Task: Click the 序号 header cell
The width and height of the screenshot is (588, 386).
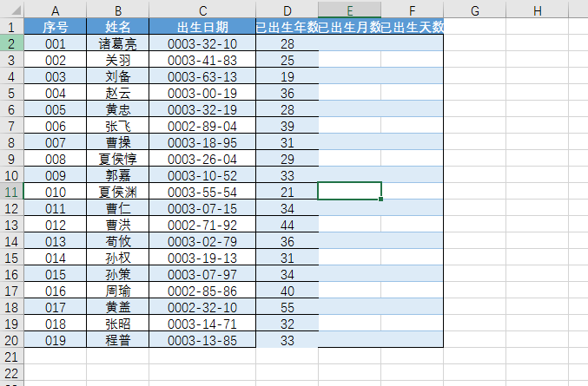Action: 55,27
